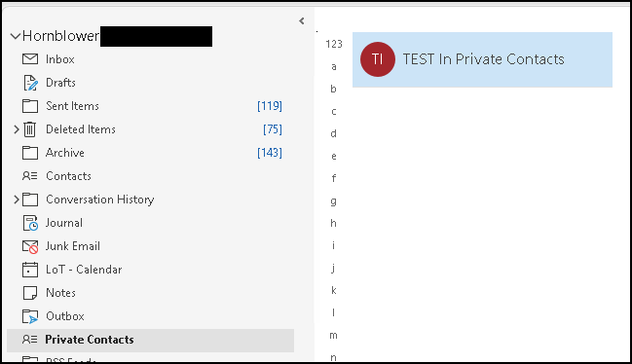Open the LoT - Calendar icon

30,270
